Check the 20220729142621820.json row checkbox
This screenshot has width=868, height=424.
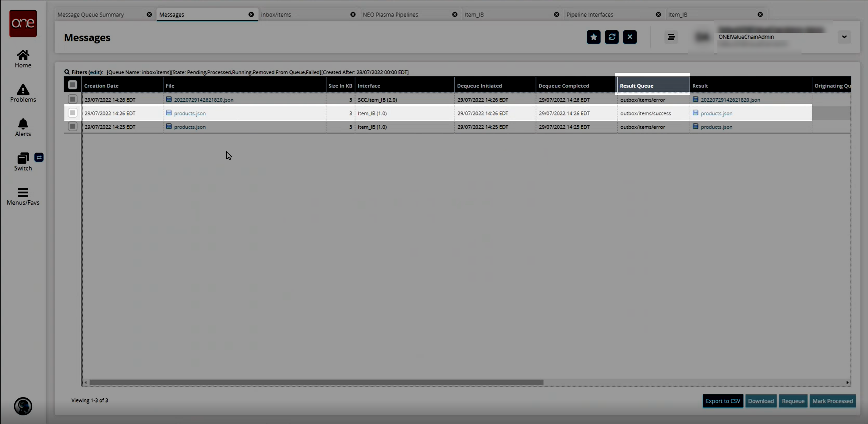point(72,99)
